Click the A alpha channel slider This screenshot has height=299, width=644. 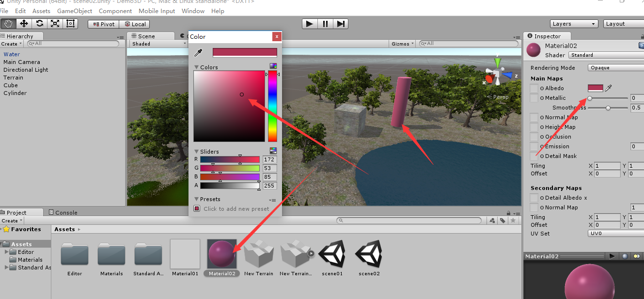point(230,186)
